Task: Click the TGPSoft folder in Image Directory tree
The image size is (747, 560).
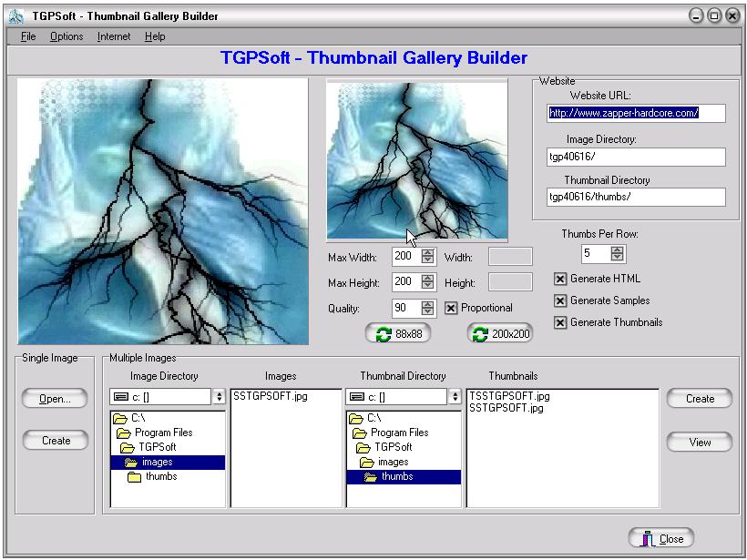Action: [157, 448]
